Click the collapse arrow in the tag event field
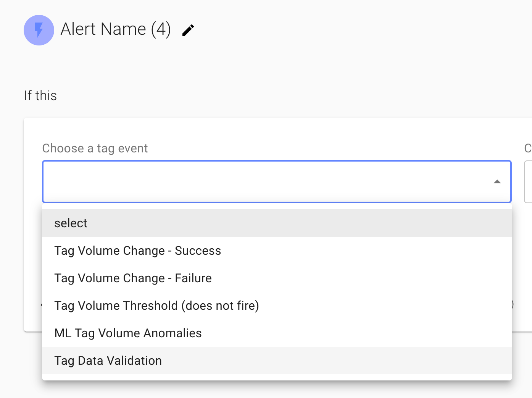Image resolution: width=532 pixels, height=398 pixels. coord(497,181)
